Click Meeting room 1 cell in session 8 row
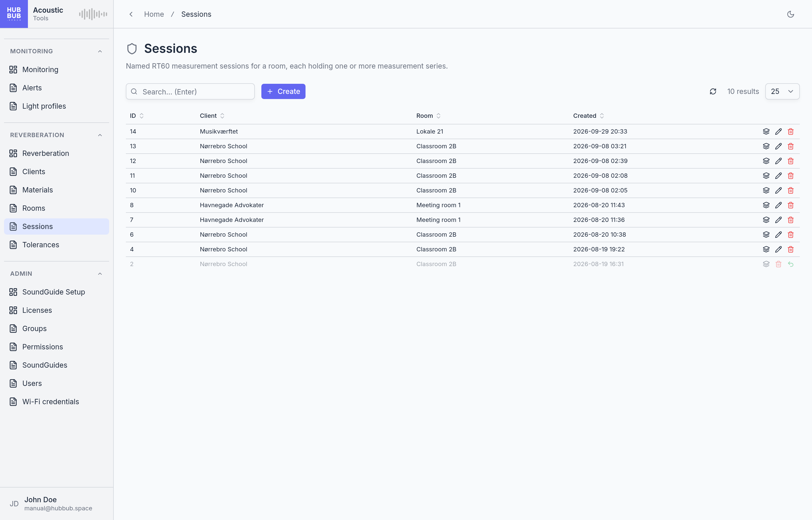The width and height of the screenshot is (812, 520). (438, 205)
